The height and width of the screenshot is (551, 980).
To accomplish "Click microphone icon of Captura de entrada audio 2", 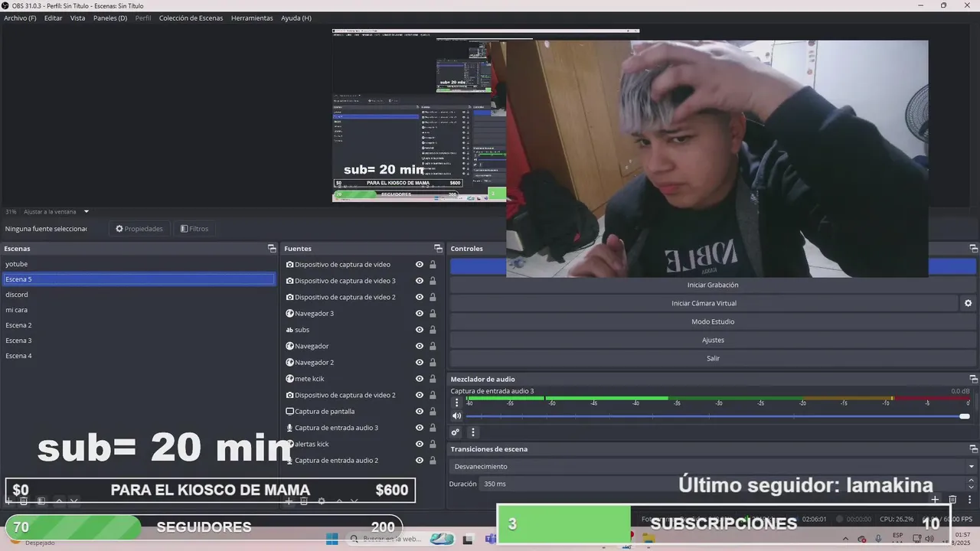I will 290,461.
